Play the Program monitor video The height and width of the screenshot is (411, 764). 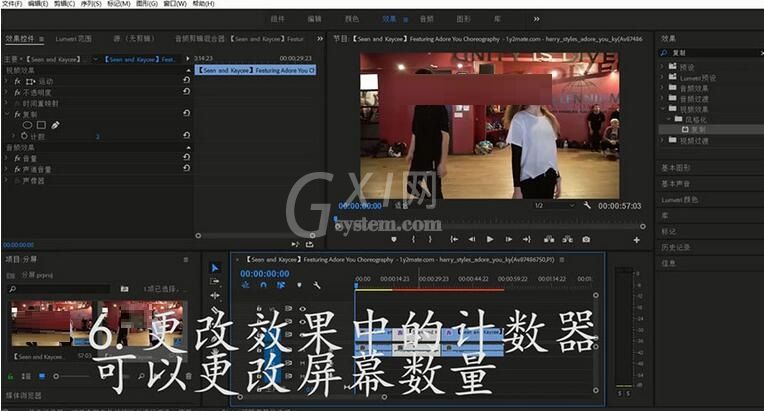(x=490, y=239)
